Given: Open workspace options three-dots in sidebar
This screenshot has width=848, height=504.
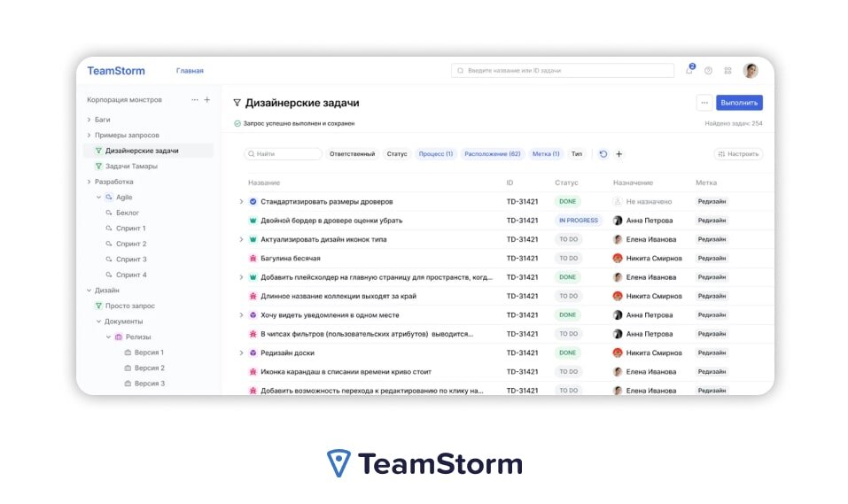Looking at the screenshot, I should 195,99.
